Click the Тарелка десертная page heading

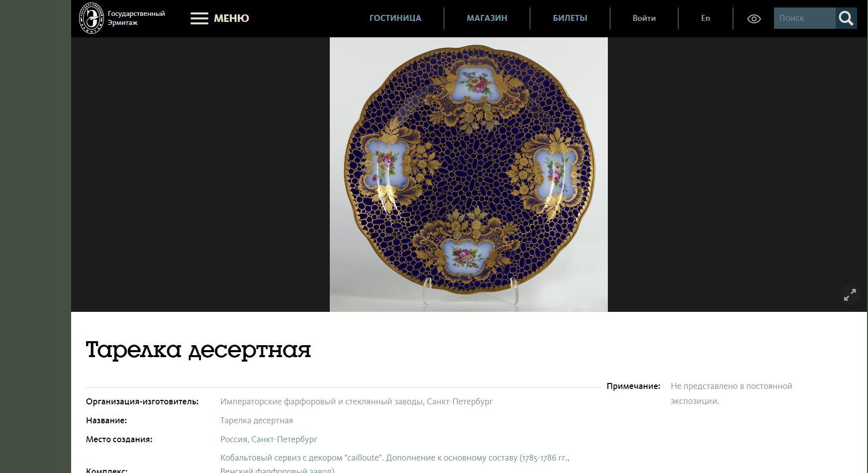click(x=198, y=350)
